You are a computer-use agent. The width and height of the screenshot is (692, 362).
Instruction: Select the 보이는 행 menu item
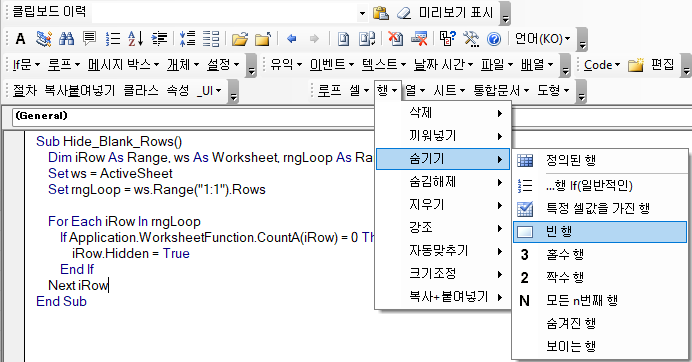pos(600,346)
